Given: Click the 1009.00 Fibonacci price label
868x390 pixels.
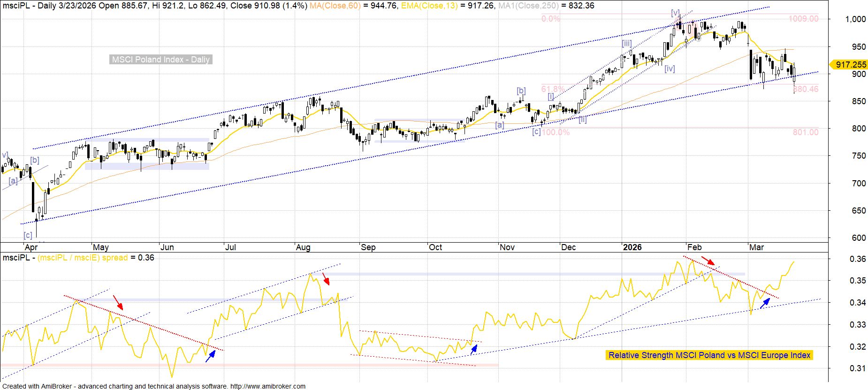Looking at the screenshot, I should click(803, 19).
